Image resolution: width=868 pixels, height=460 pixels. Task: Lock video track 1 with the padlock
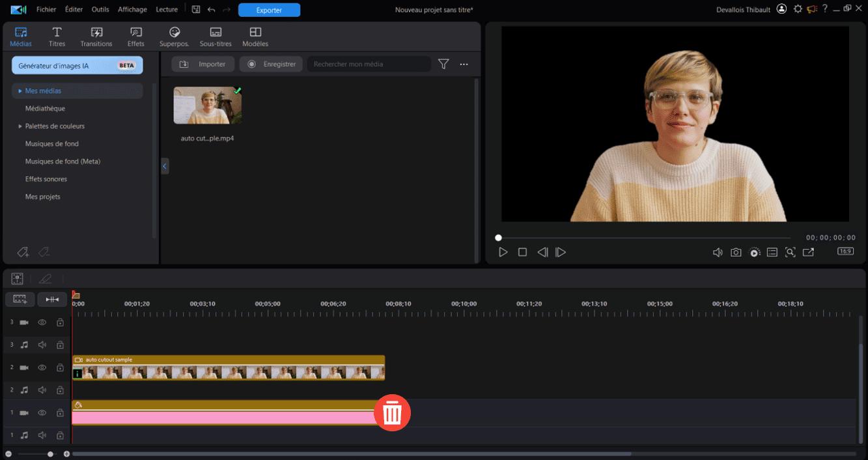59,412
